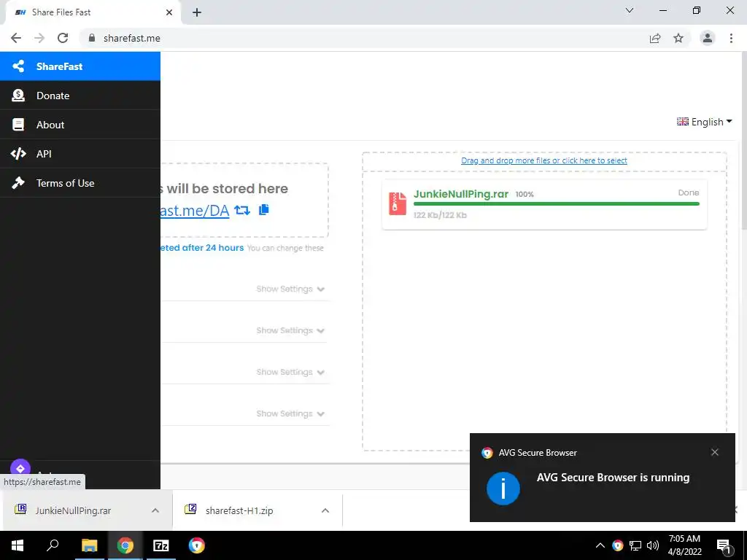The image size is (747, 560).
Task: Select the Share Files Fast tab
Action: pos(93,12)
